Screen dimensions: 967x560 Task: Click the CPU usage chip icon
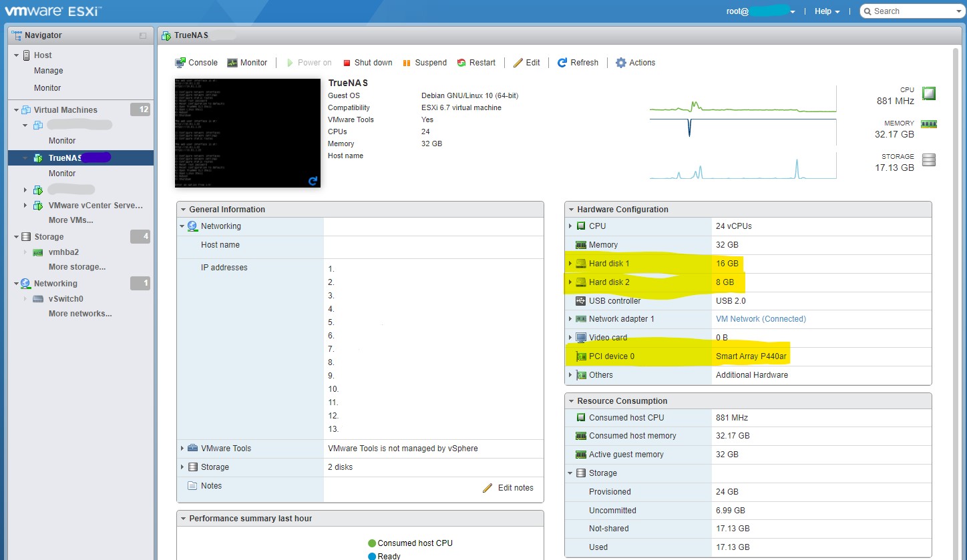click(928, 93)
